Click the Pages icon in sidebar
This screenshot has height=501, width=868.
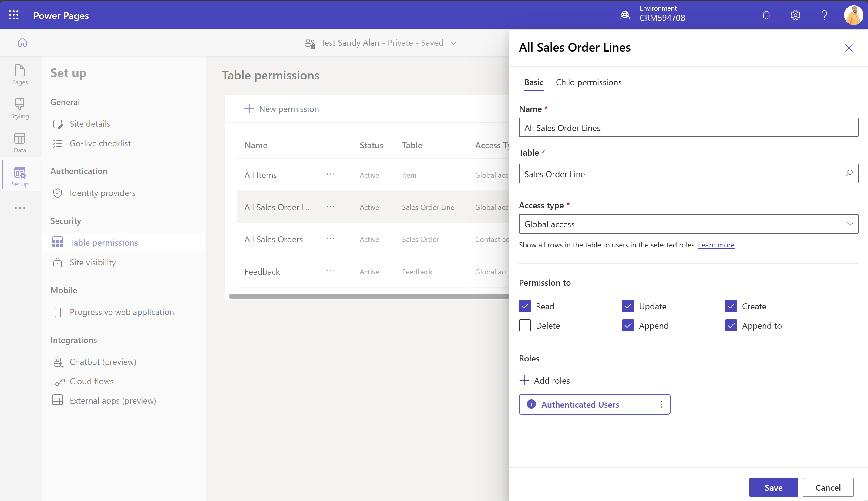(x=20, y=75)
